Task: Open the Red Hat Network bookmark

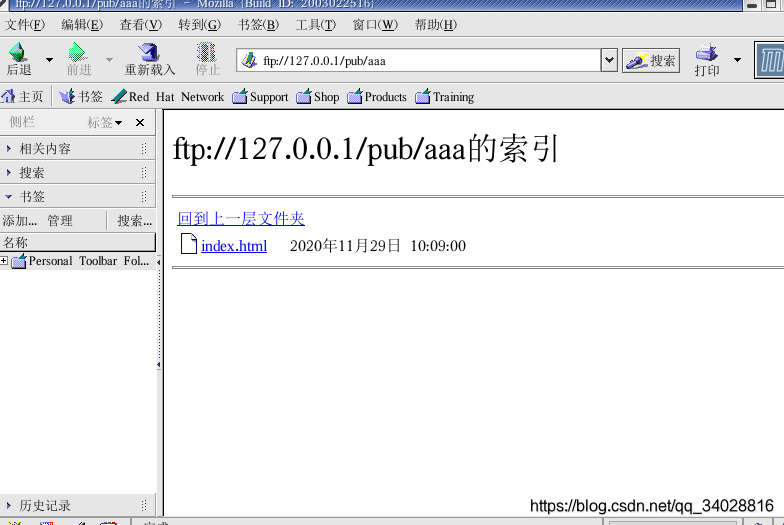Action: pyautogui.click(x=168, y=96)
